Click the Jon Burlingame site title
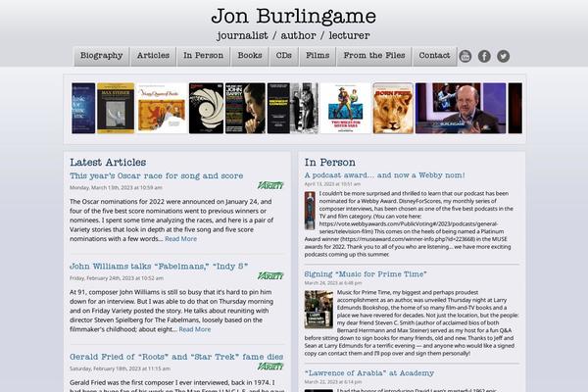The width and height of the screenshot is (588, 392). (x=294, y=16)
